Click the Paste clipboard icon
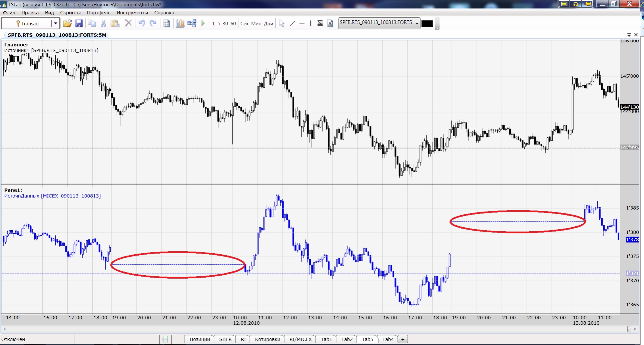Viewport: 644px width, 345px height. pyautogui.click(x=115, y=23)
